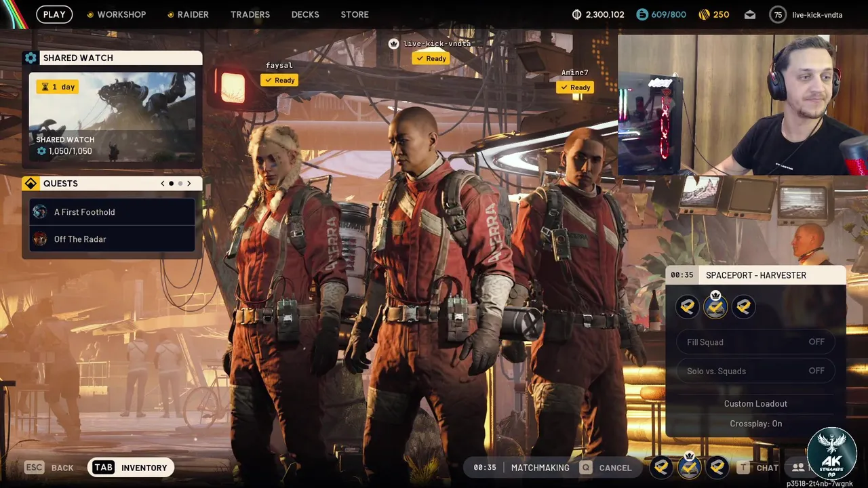Click the third squad member icon in map panel
868x488 pixels.
tap(743, 307)
